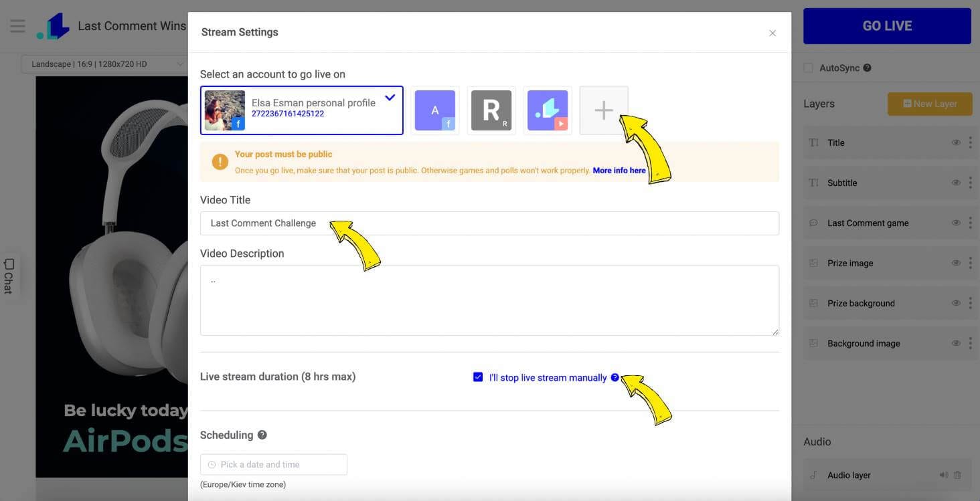Delete the Audio layer with trash icon
980x501 pixels.
tap(957, 475)
